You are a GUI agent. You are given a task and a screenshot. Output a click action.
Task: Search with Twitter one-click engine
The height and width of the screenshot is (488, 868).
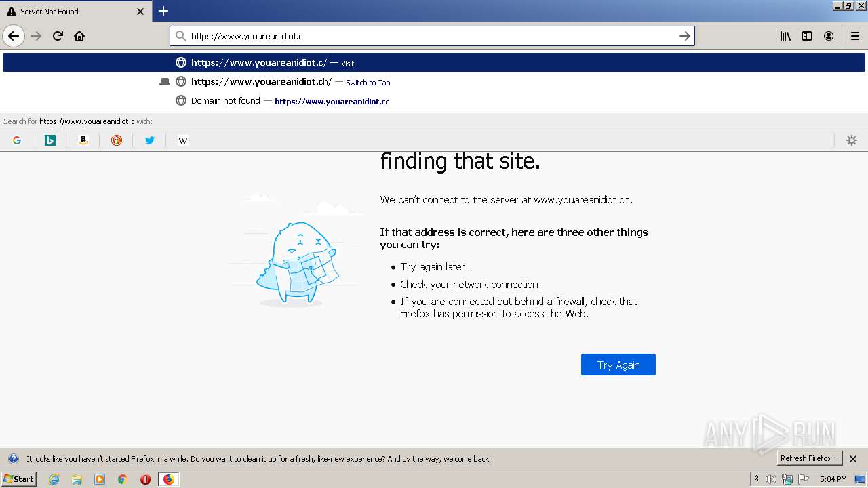(x=150, y=140)
